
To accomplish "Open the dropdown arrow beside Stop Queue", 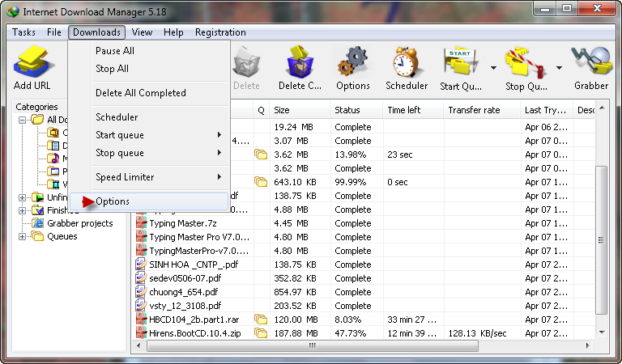I will pyautogui.click(x=559, y=68).
